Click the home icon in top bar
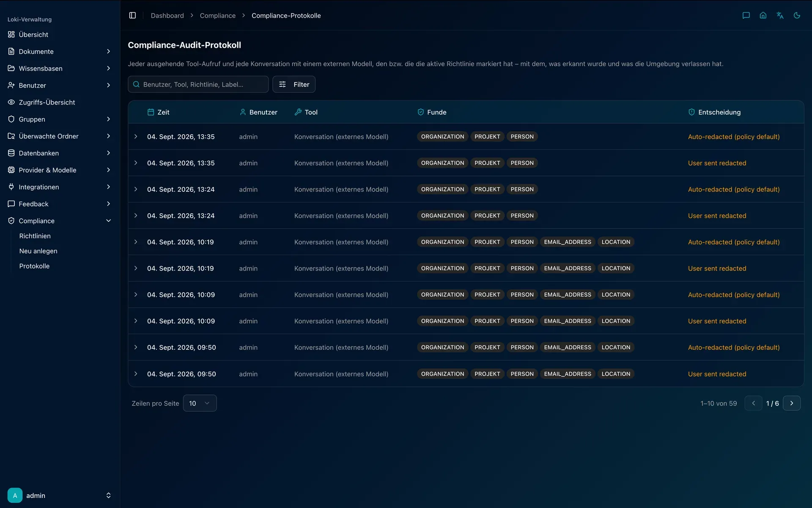812x508 pixels. click(x=763, y=15)
